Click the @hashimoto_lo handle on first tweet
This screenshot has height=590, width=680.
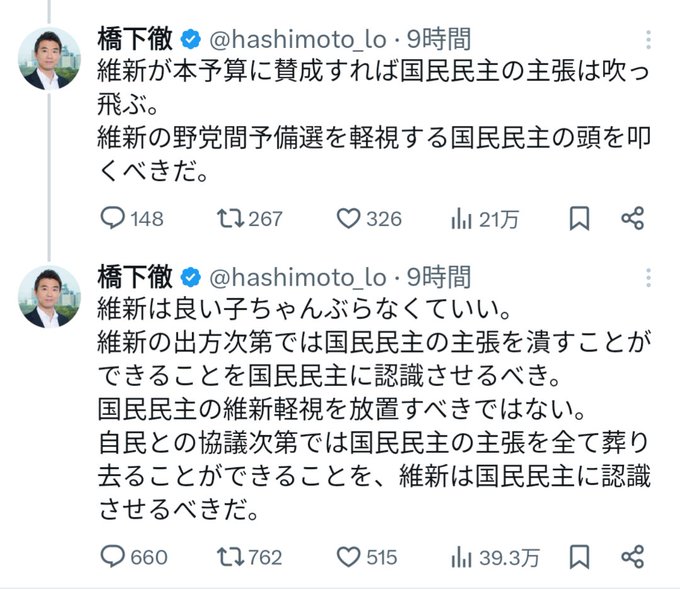pos(298,39)
